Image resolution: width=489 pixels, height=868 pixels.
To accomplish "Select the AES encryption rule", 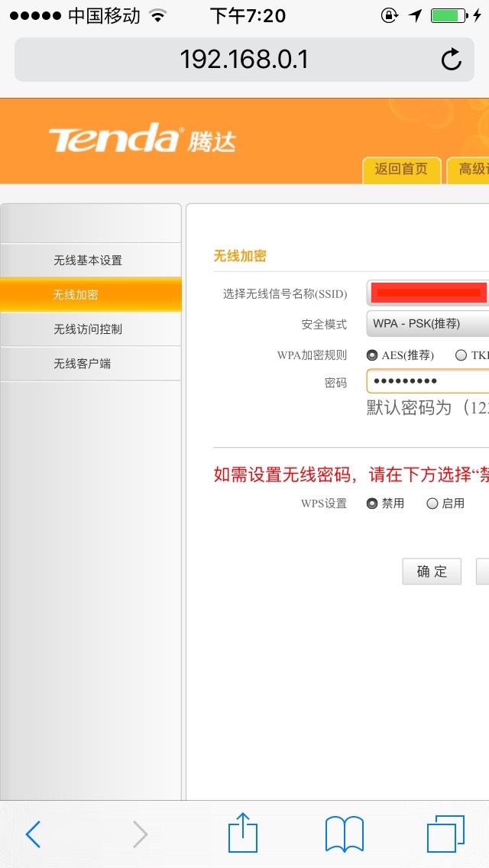I will 371,355.
